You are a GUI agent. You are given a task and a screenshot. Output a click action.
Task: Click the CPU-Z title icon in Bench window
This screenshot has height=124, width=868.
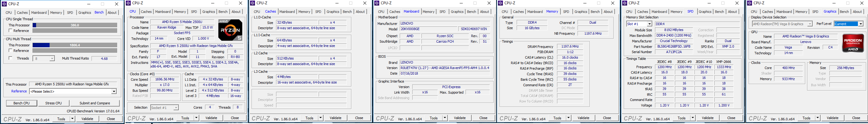[x=4, y=4]
